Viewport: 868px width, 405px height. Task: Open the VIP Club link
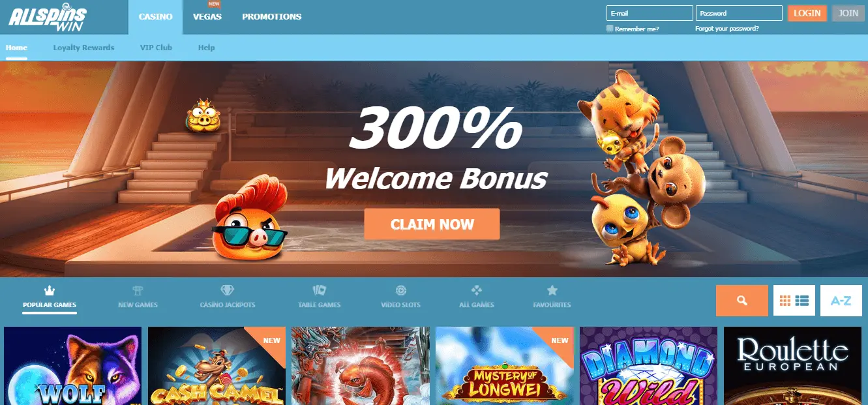pos(156,48)
